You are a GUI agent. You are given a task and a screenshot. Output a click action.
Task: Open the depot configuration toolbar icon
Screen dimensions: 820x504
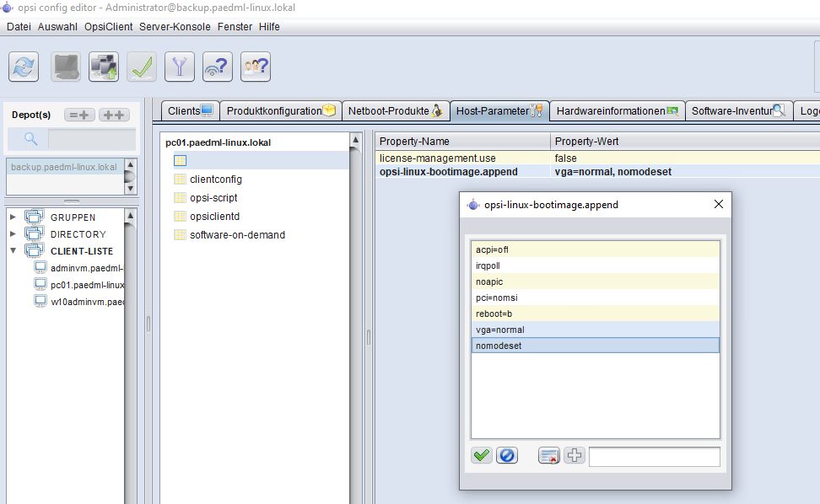tap(104, 67)
